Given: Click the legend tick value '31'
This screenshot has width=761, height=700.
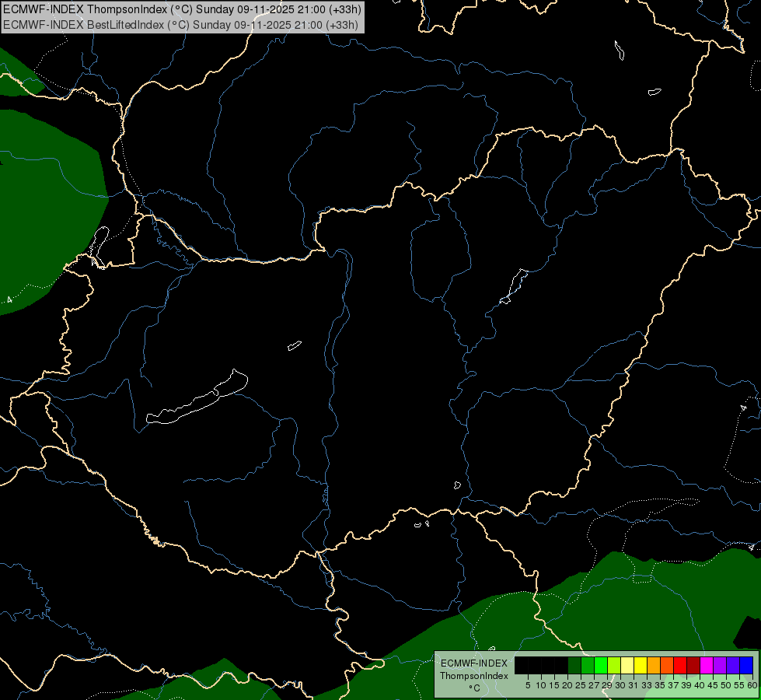Looking at the screenshot, I should (634, 685).
